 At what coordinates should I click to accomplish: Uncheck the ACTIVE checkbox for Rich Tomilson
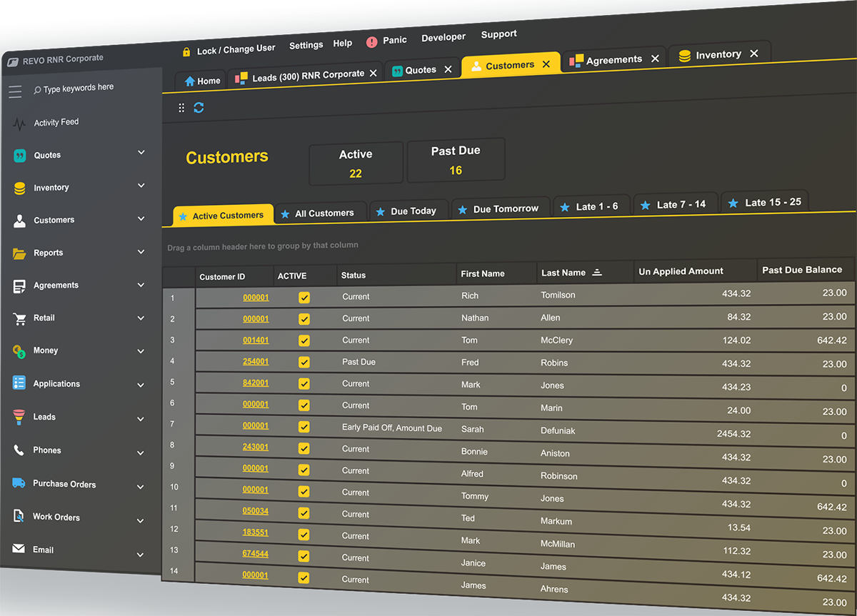point(304,297)
